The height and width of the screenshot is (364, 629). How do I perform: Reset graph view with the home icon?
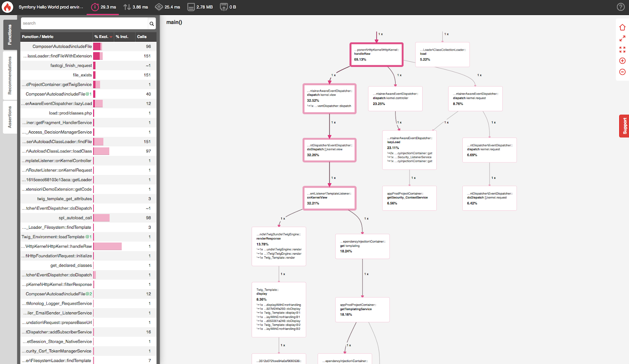click(x=622, y=28)
